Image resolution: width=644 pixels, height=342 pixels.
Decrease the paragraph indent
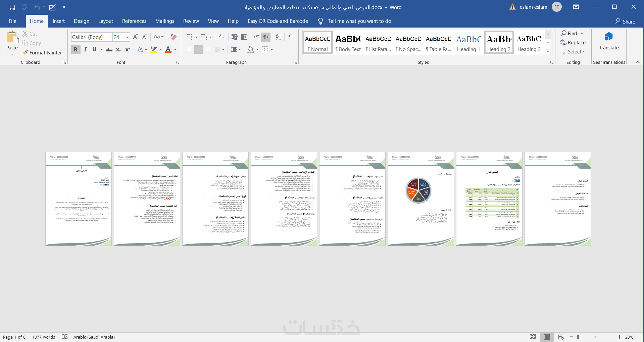pyautogui.click(x=235, y=37)
